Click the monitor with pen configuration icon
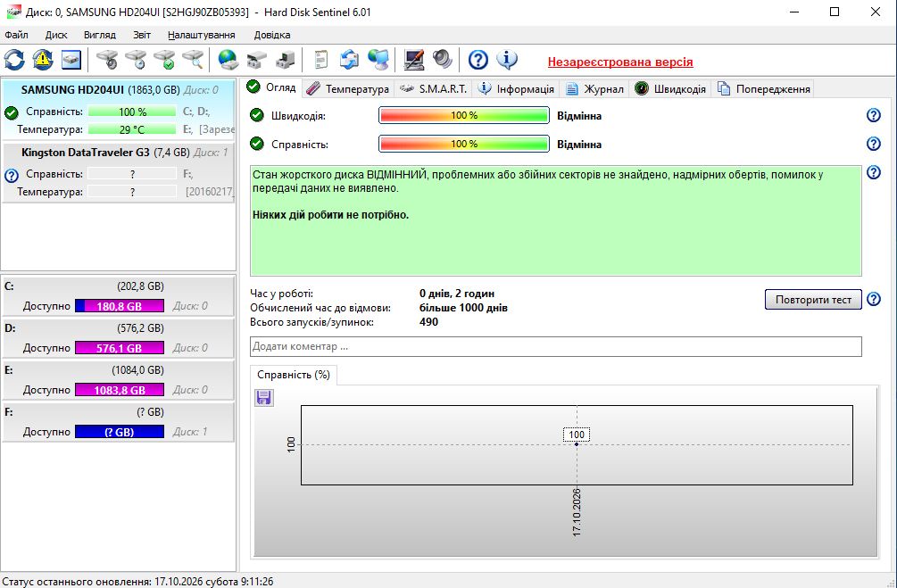The height and width of the screenshot is (588, 897). point(413,60)
